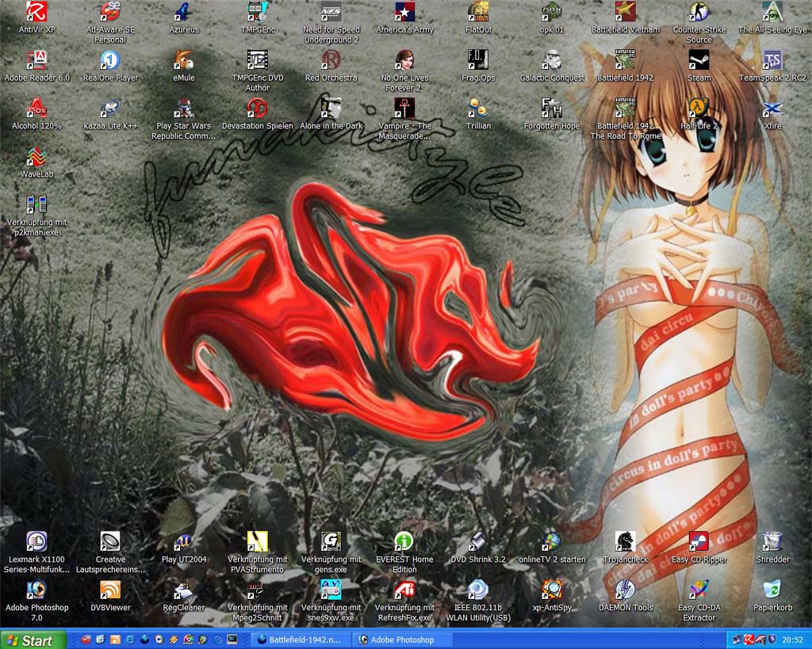Click the Play UT2004 desktop icon
The height and width of the screenshot is (649, 812).
[x=184, y=541]
